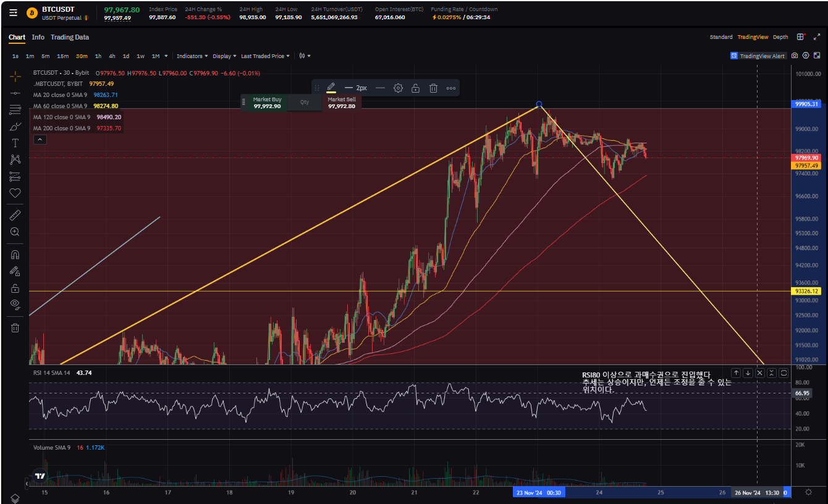
Task: Switch to Standard chart view
Action: 721,37
